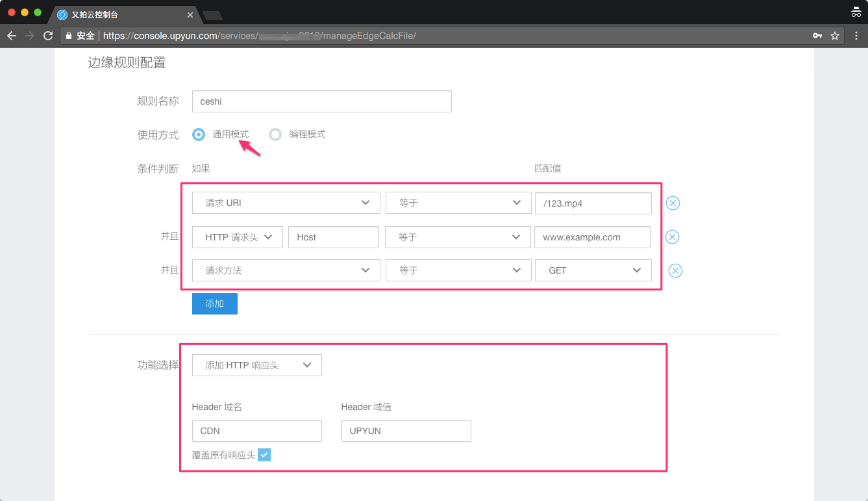Remove the 请求方法 condition row

click(675, 270)
